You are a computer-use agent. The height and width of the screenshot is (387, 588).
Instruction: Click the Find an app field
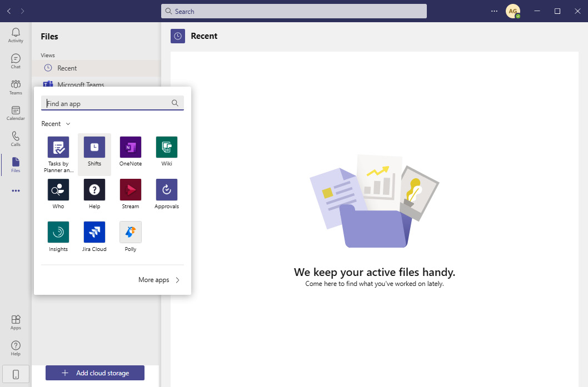[x=112, y=103]
